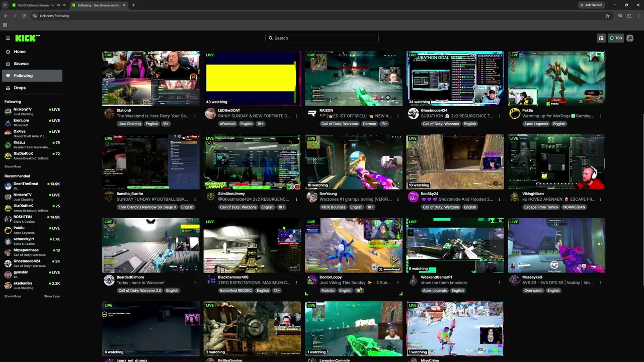Open the options menu for Station5's stream
The image size is (644, 362).
click(195, 116)
